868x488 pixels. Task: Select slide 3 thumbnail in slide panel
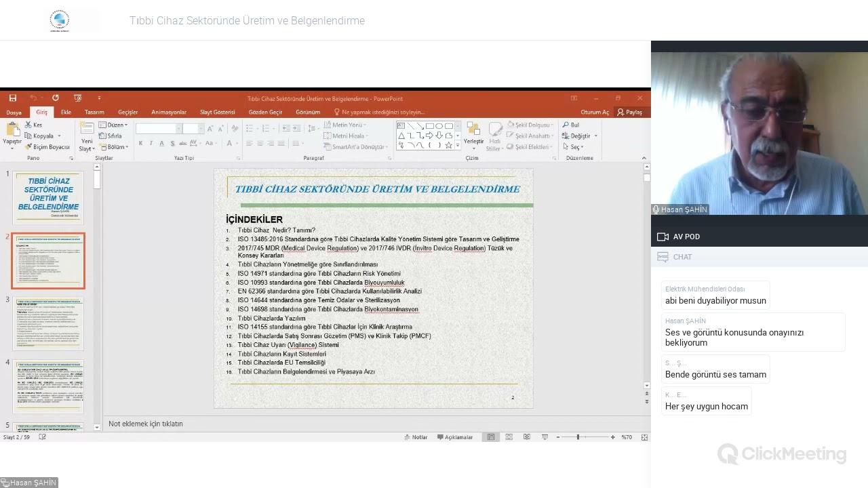[48, 324]
